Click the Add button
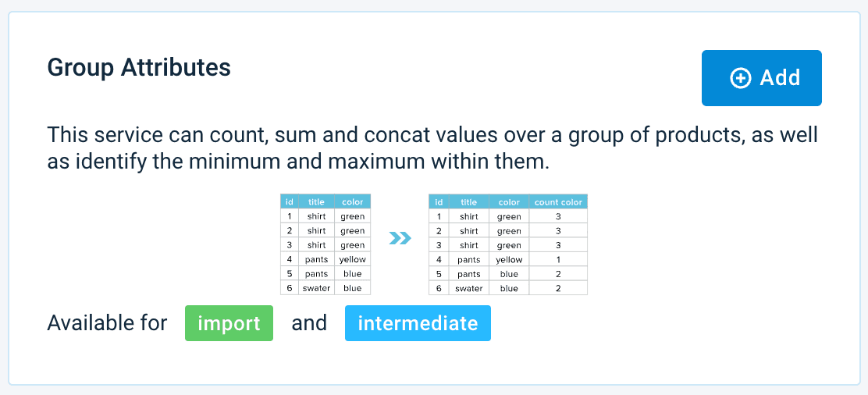The image size is (868, 395). (761, 78)
